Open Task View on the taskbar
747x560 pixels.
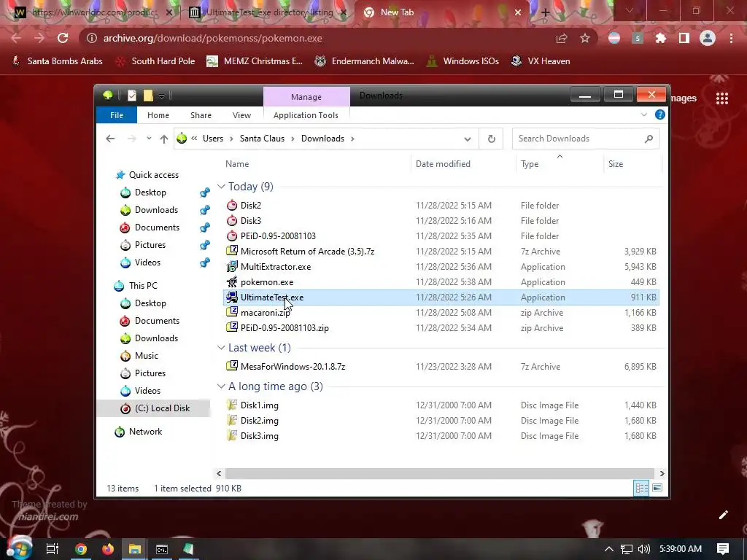pos(53,549)
